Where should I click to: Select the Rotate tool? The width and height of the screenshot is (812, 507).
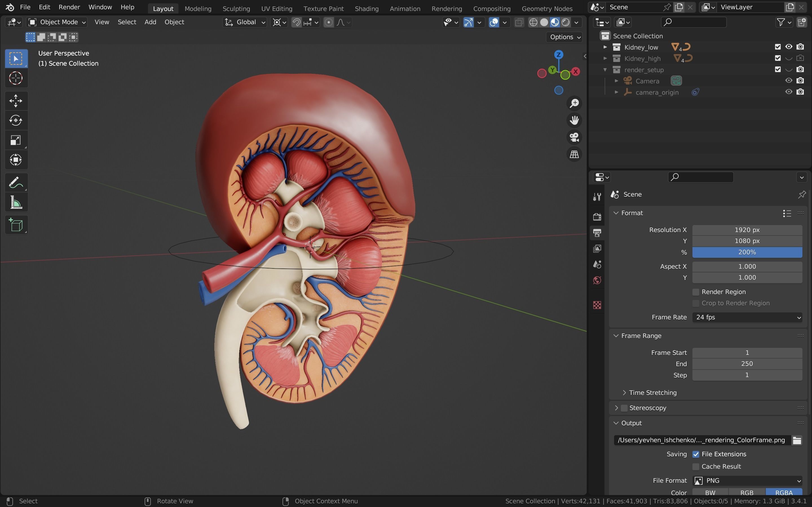[16, 120]
